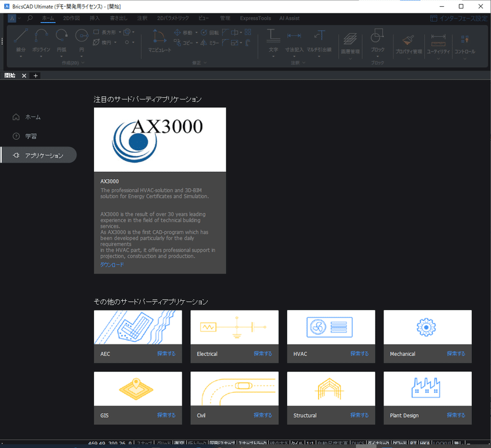Click the ダウンロード link for AX3000
The image size is (491, 448).
pyautogui.click(x=112, y=265)
